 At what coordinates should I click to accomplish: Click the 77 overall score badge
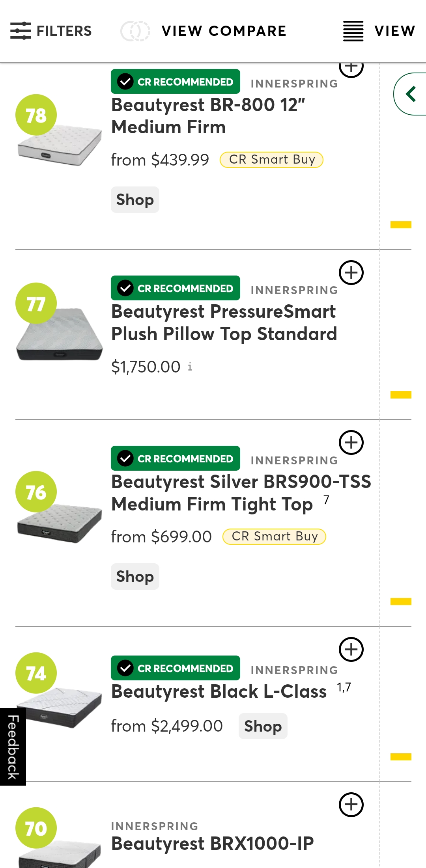pyautogui.click(x=36, y=304)
